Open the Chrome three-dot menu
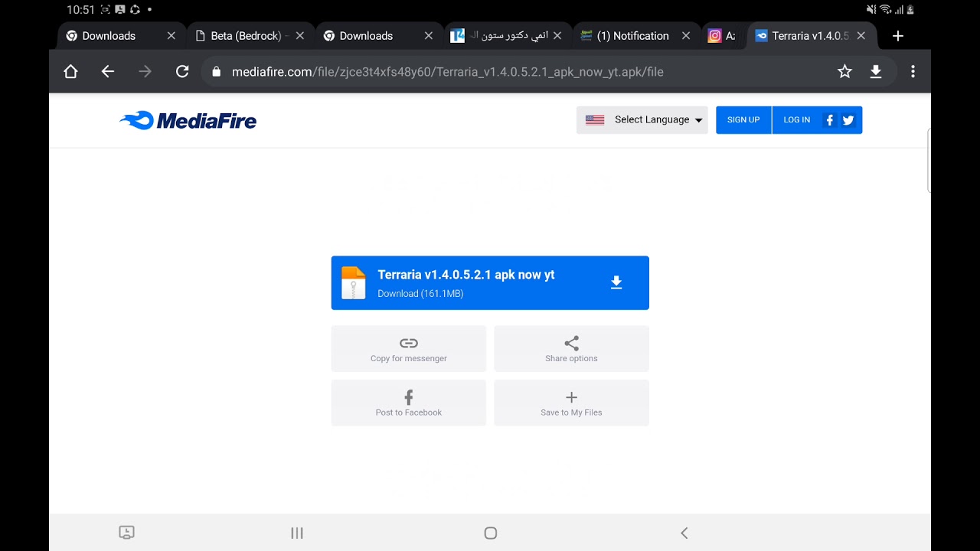 click(913, 72)
